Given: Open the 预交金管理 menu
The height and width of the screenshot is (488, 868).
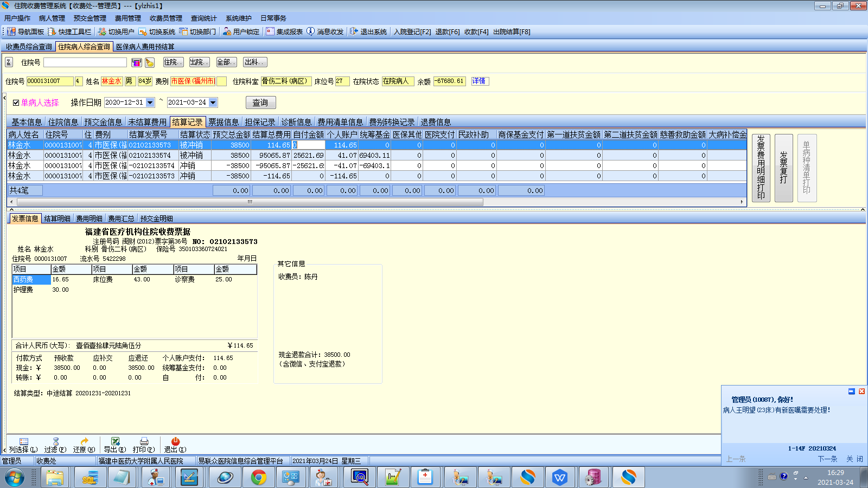Looking at the screenshot, I should 90,18.
